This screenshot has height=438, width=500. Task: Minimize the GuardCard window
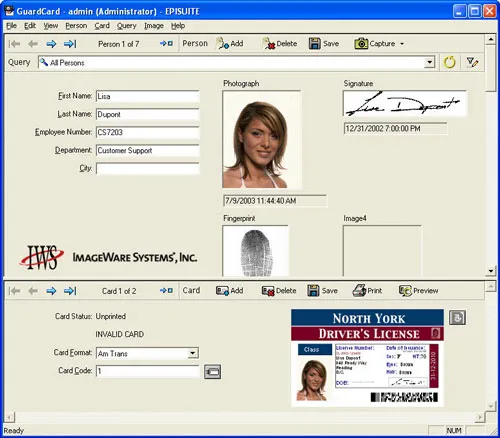coord(460,11)
